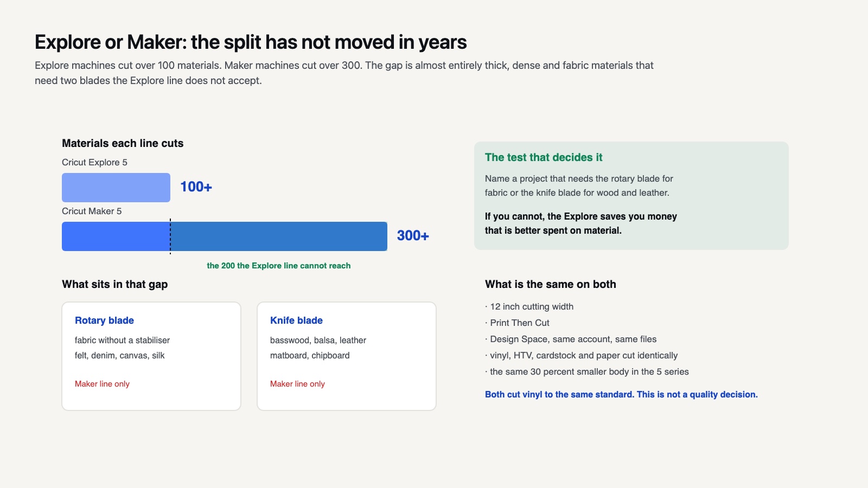
Task: Click Maker line only under Rotary blade
Action: point(102,384)
